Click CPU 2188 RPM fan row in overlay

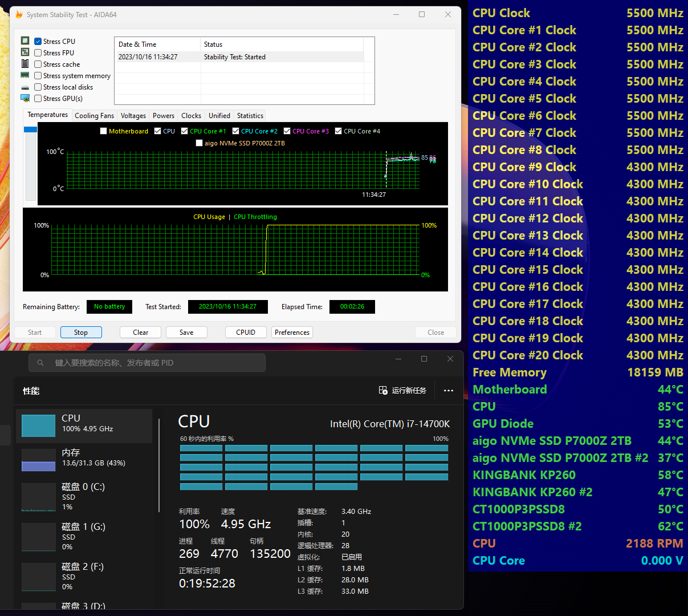(578, 543)
